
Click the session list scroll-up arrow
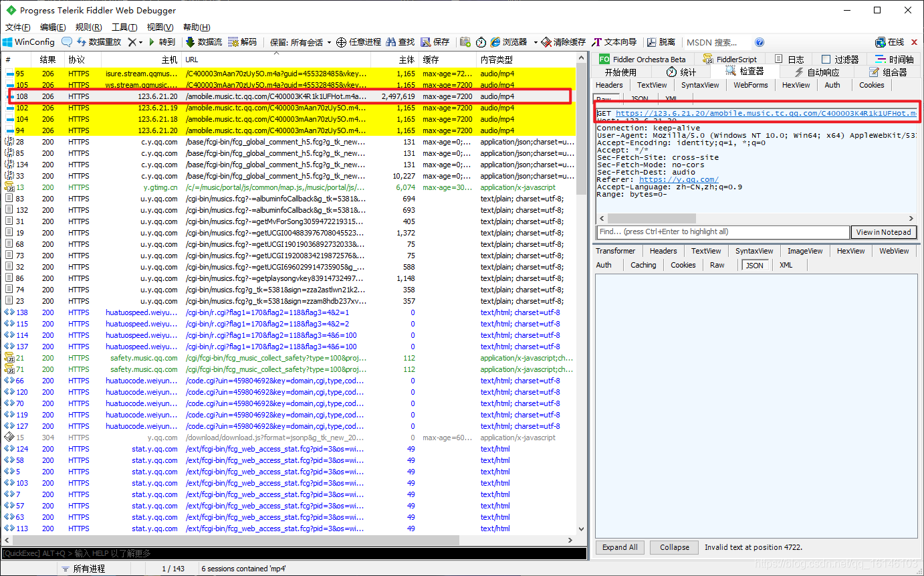coord(582,60)
